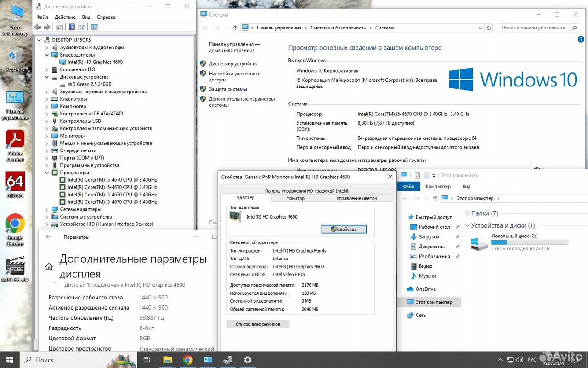This screenshot has height=368, width=588.
Task: Expand the Аудиовходы и аудиовыходы node
Action: (x=47, y=47)
